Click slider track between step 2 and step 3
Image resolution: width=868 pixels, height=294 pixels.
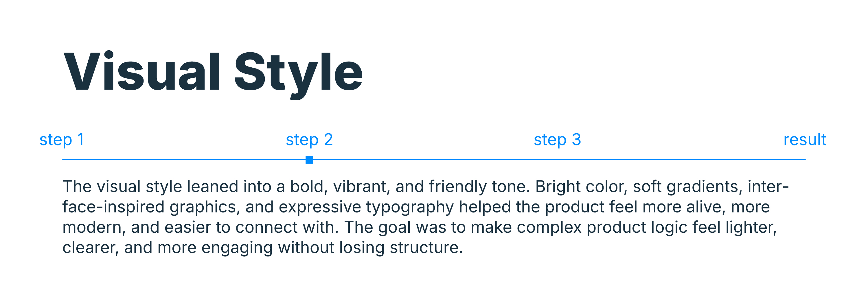(x=433, y=160)
